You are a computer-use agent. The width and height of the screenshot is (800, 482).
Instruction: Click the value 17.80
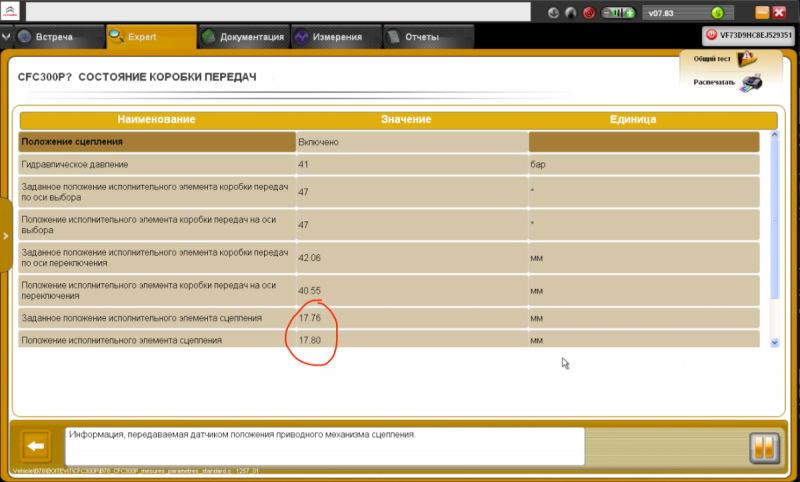pyautogui.click(x=310, y=340)
